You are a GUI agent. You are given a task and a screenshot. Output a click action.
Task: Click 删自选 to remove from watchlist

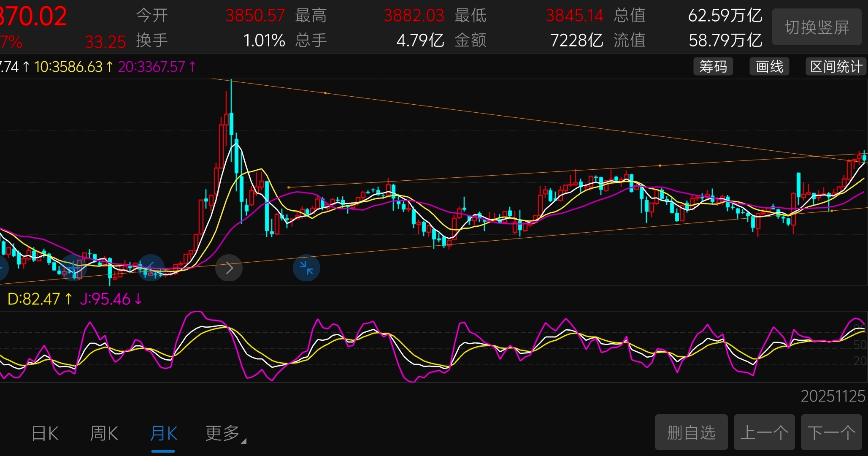691,432
